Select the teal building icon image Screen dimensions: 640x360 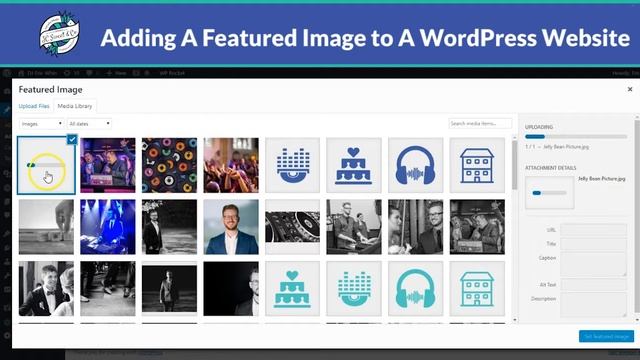click(x=477, y=289)
